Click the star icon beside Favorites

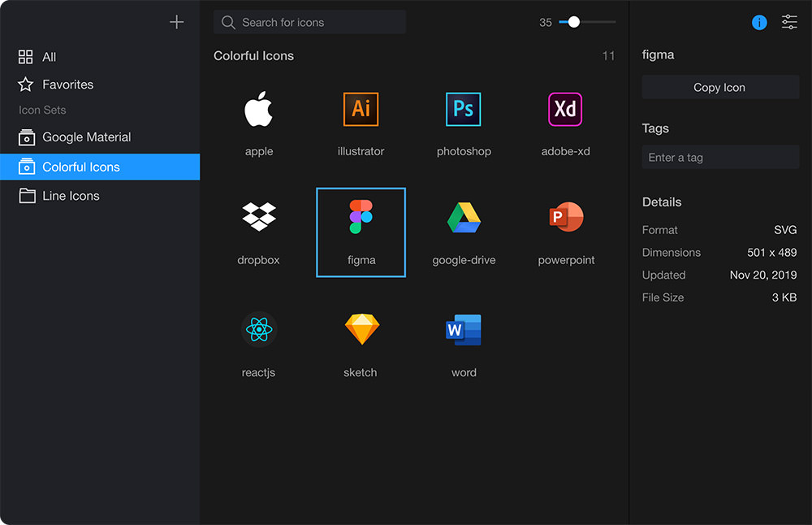click(25, 85)
